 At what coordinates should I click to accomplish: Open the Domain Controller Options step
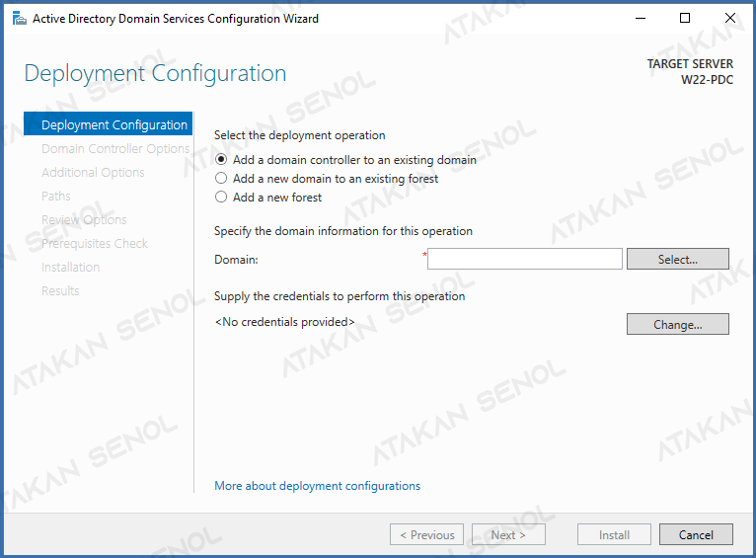coord(115,148)
